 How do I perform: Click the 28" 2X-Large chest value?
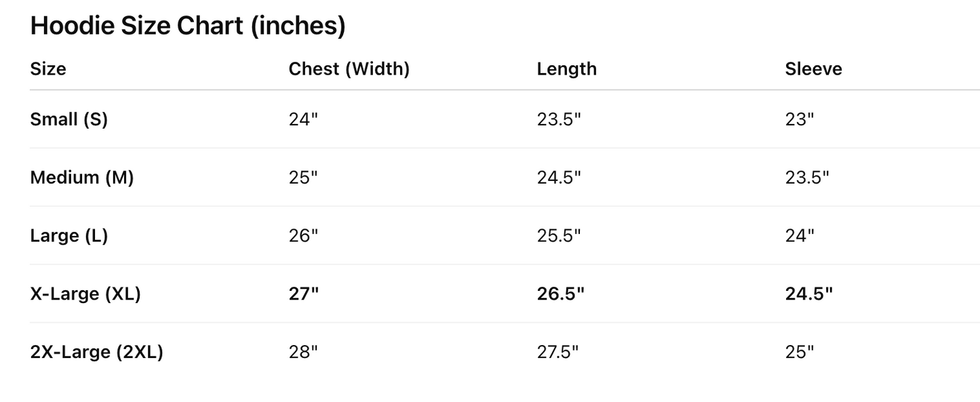click(x=303, y=353)
